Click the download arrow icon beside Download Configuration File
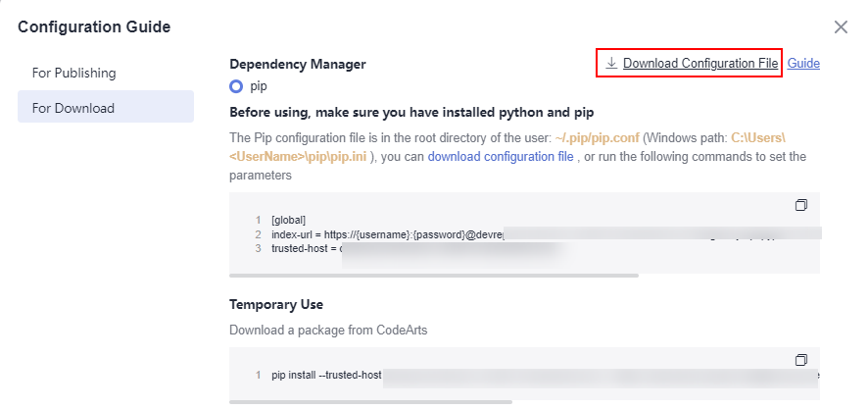868x409 pixels. [611, 63]
